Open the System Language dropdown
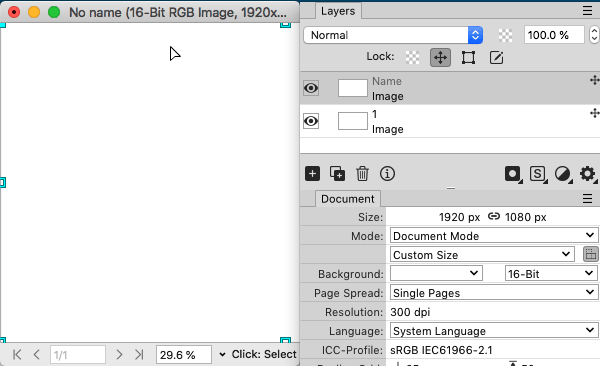Image resolution: width=600 pixels, height=366 pixels. click(494, 330)
